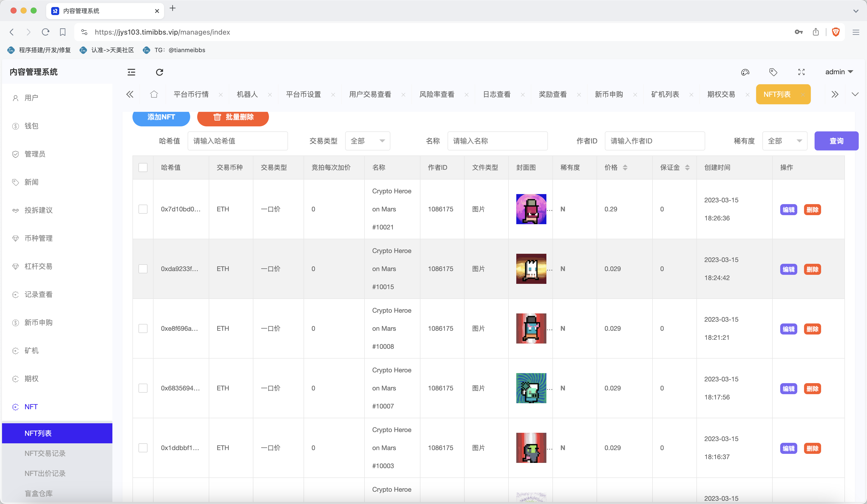Open 程序搭建/开发/修复 bookmark

pos(39,50)
